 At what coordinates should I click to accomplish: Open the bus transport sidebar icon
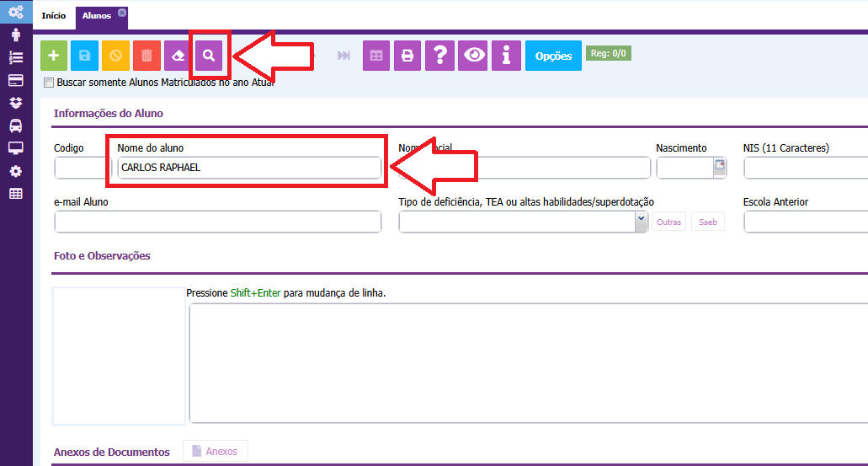15,126
